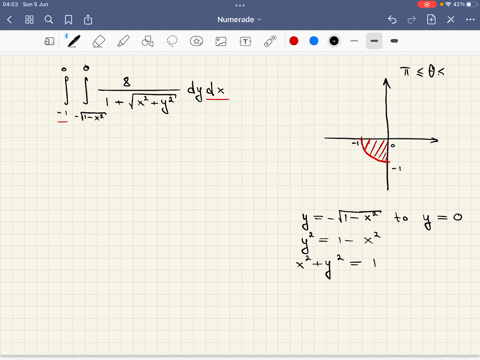Select the Image insert tool
Viewport: 480px width, 360px height.
tap(221, 41)
